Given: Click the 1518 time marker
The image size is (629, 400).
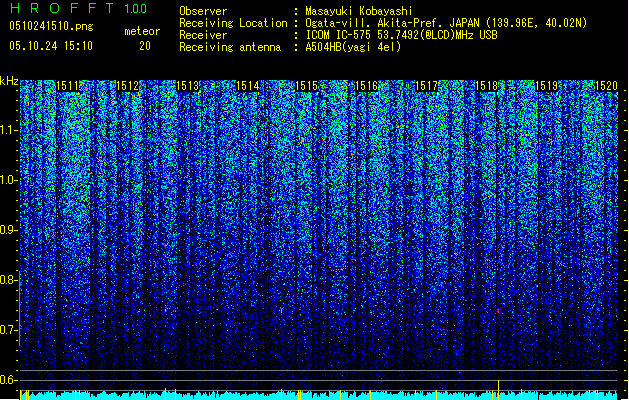Looking at the screenshot, I should (x=486, y=86).
